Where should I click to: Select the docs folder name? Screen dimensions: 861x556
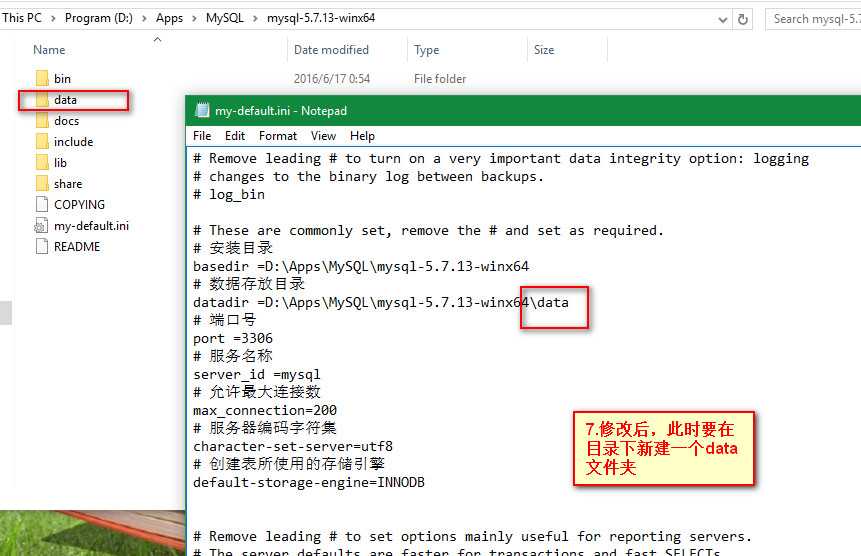pyautogui.click(x=66, y=121)
